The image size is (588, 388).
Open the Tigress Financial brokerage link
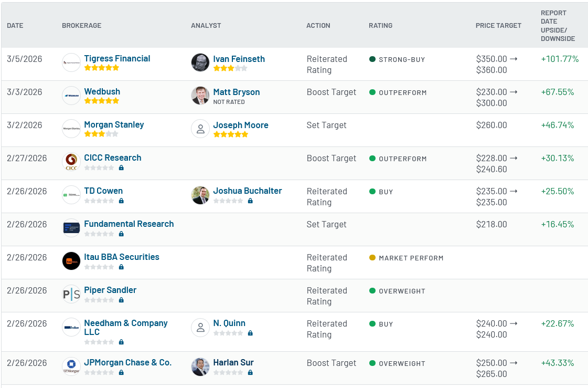pos(117,58)
